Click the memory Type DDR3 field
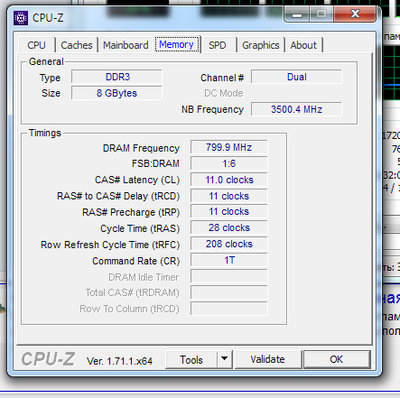This screenshot has height=398, width=400. point(117,77)
